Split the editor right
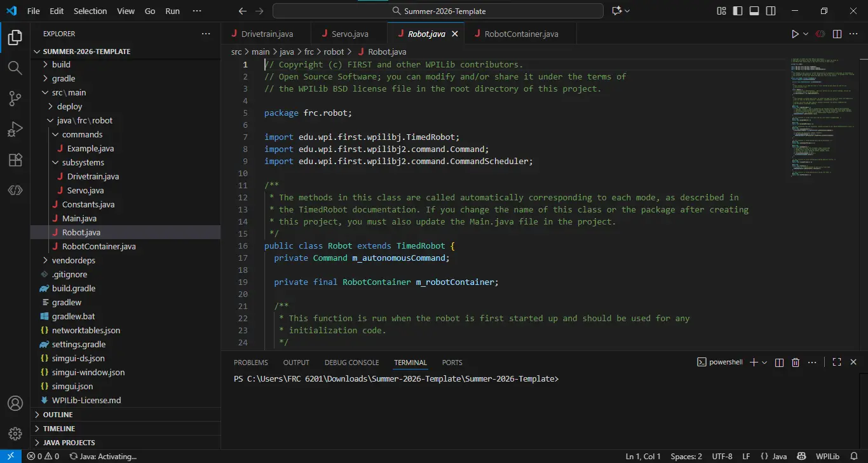Image resolution: width=868 pixels, height=463 pixels. pyautogui.click(x=837, y=34)
